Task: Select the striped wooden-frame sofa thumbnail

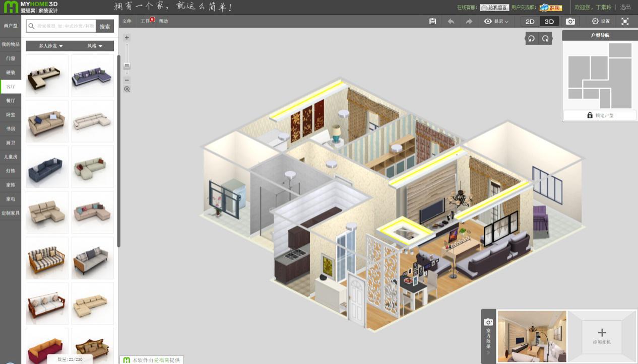Action: pos(47,258)
